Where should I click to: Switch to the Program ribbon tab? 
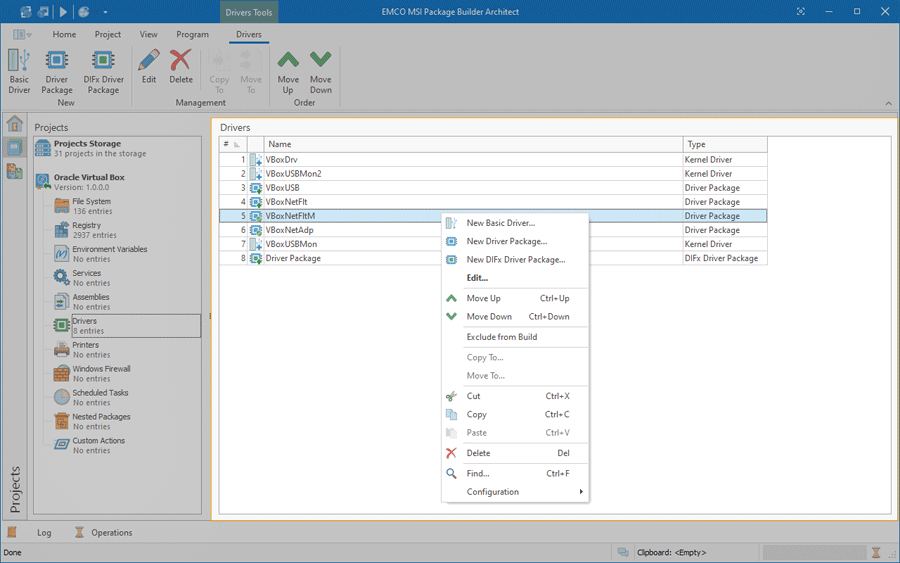(192, 34)
